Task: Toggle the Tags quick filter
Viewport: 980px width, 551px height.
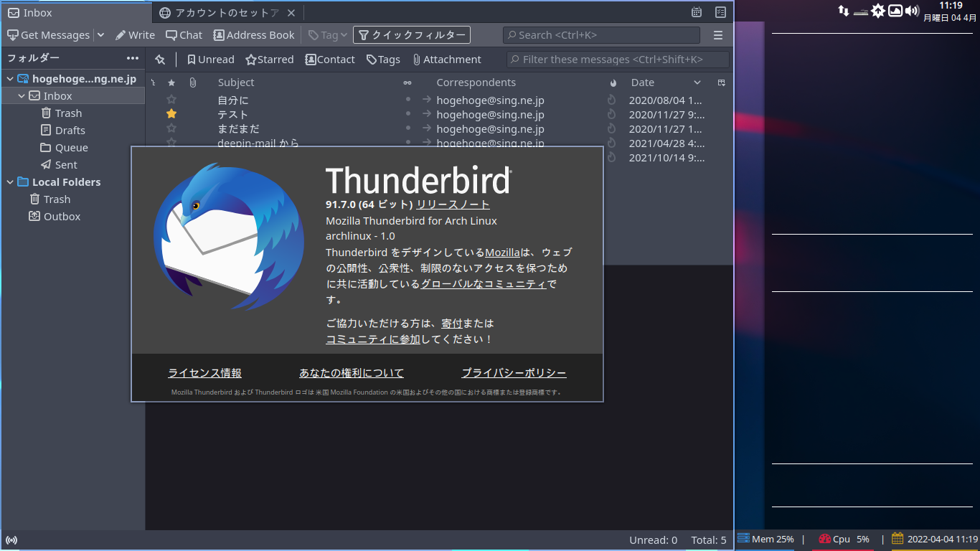Action: [383, 60]
